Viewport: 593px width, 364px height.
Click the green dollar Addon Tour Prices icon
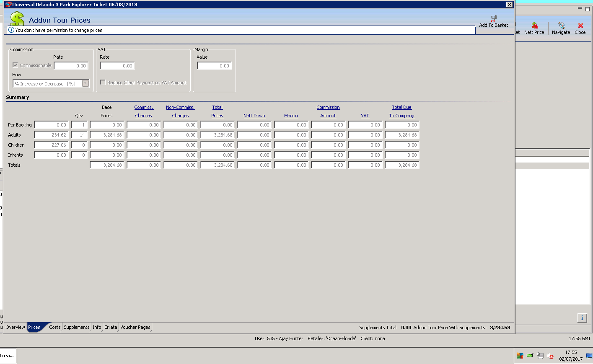click(17, 18)
